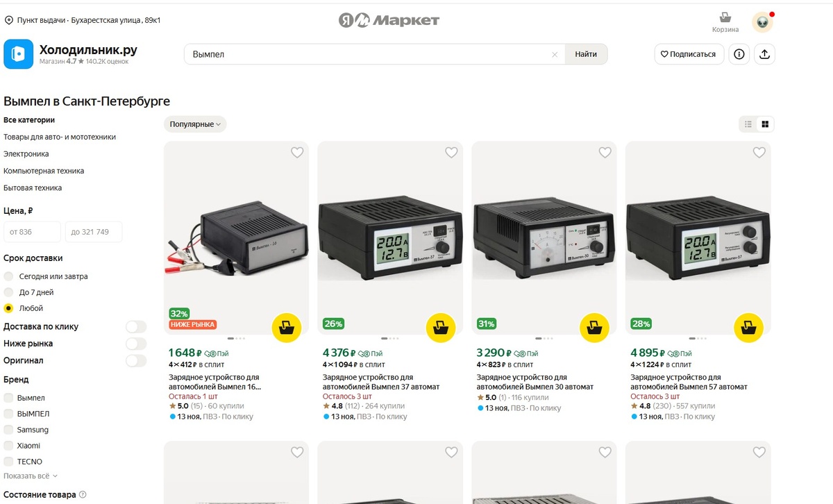Image resolution: width=833 pixels, height=504 pixels.
Task: Click the Найти search button
Action: [586, 54]
